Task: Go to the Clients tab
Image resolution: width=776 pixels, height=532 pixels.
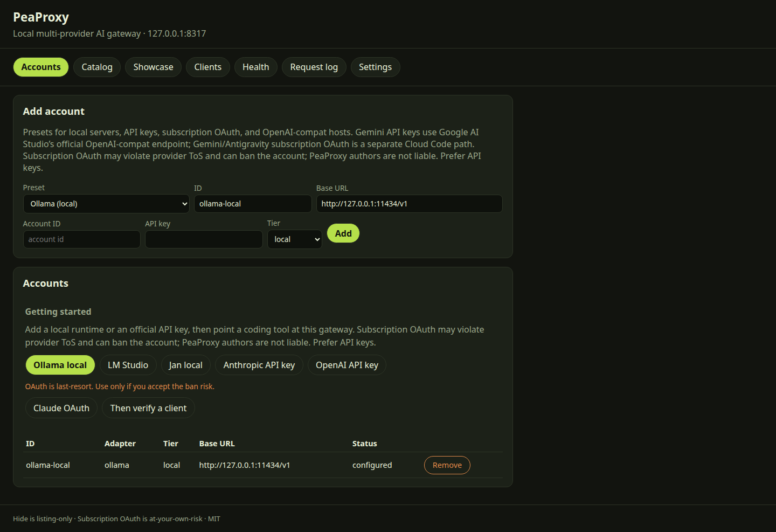Action: (207, 67)
